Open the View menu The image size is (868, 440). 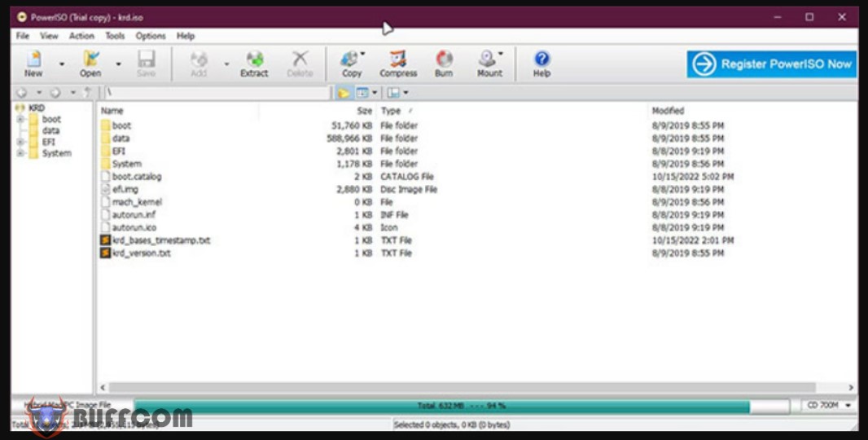point(49,36)
